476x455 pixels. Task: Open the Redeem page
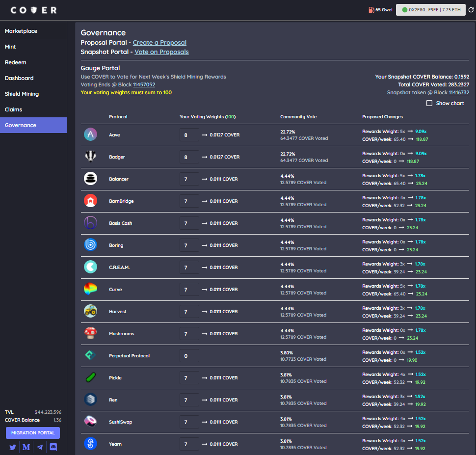tap(33, 62)
